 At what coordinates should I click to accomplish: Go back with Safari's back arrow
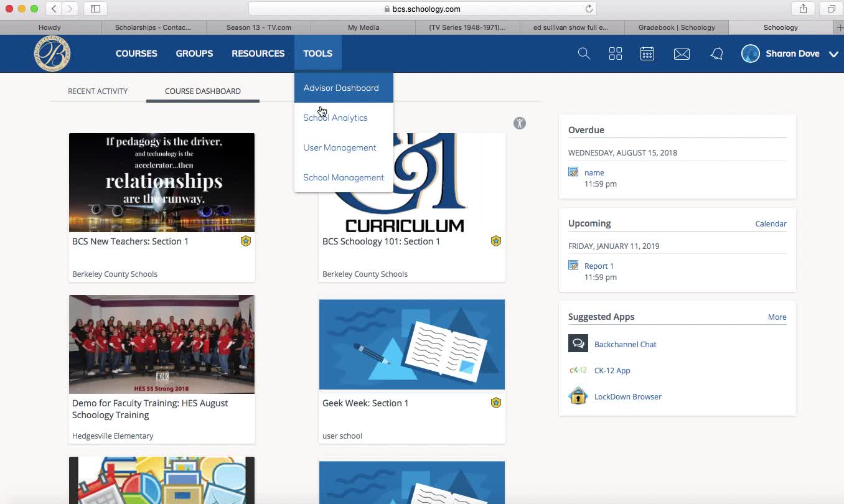click(54, 9)
